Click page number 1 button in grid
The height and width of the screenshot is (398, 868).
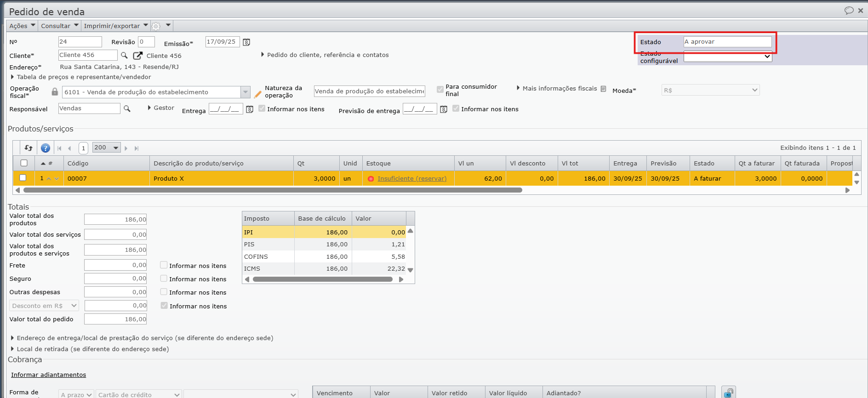pos(83,148)
